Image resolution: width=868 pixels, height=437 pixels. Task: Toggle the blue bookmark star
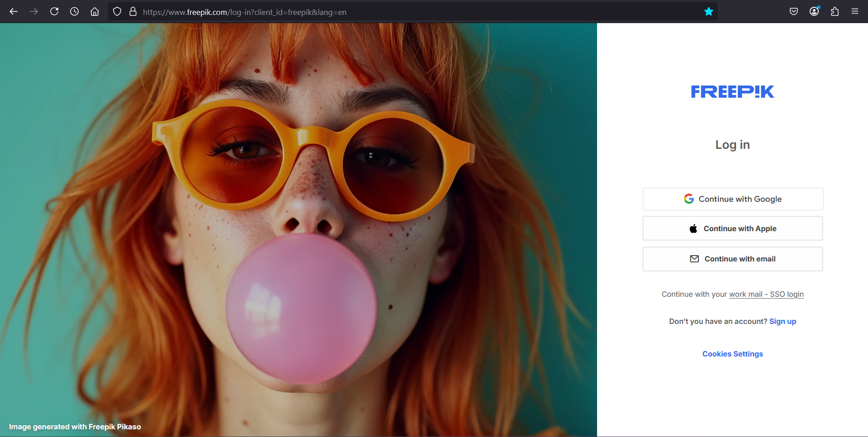pyautogui.click(x=708, y=12)
